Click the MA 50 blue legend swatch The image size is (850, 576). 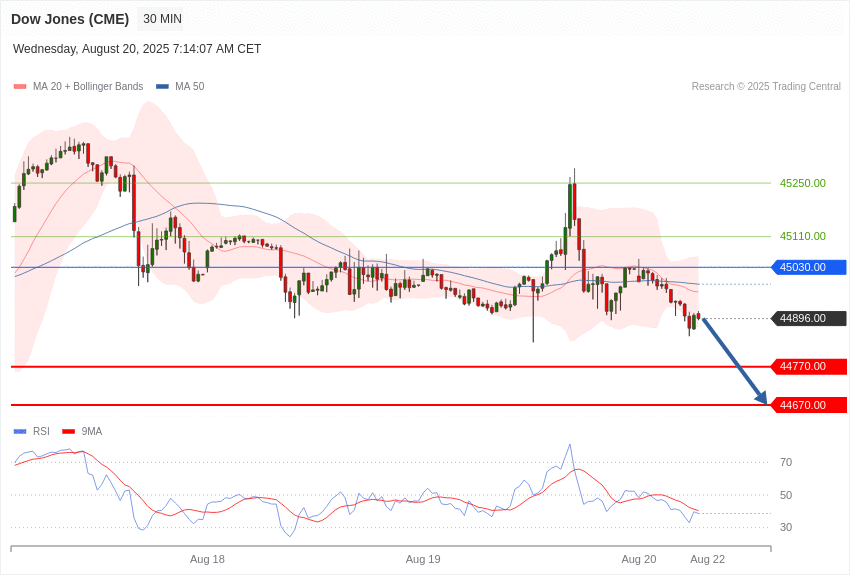point(163,86)
